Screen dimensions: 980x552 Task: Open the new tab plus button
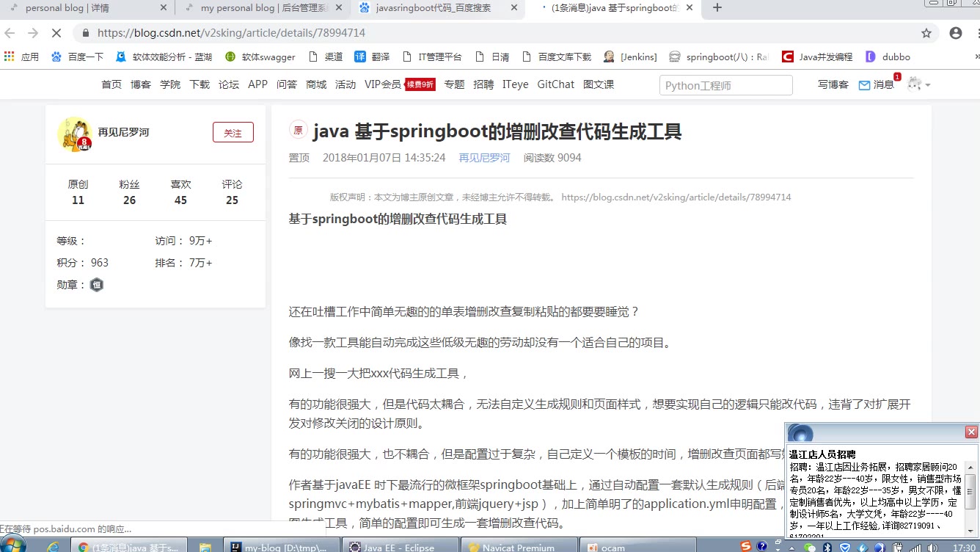717,8
